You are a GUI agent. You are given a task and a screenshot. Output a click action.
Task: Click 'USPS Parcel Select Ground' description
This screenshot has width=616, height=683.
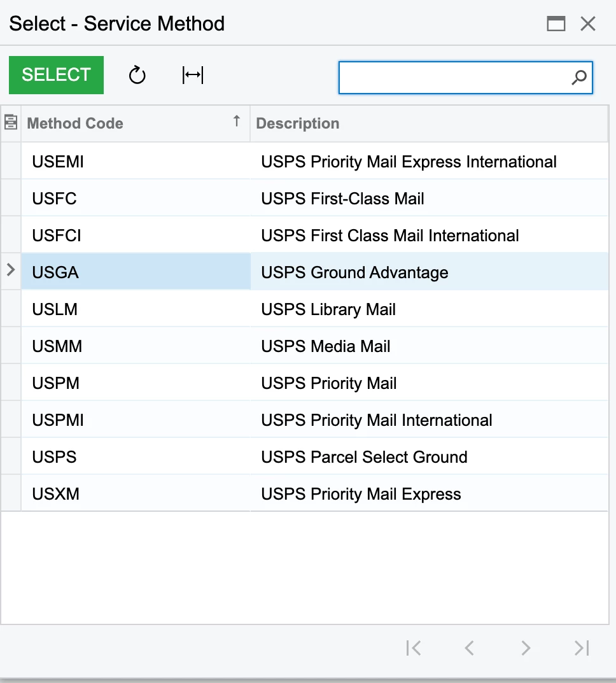click(365, 457)
